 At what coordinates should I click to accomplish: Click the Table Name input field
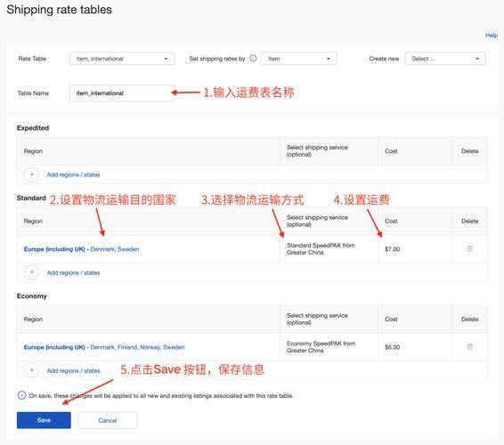(x=122, y=93)
